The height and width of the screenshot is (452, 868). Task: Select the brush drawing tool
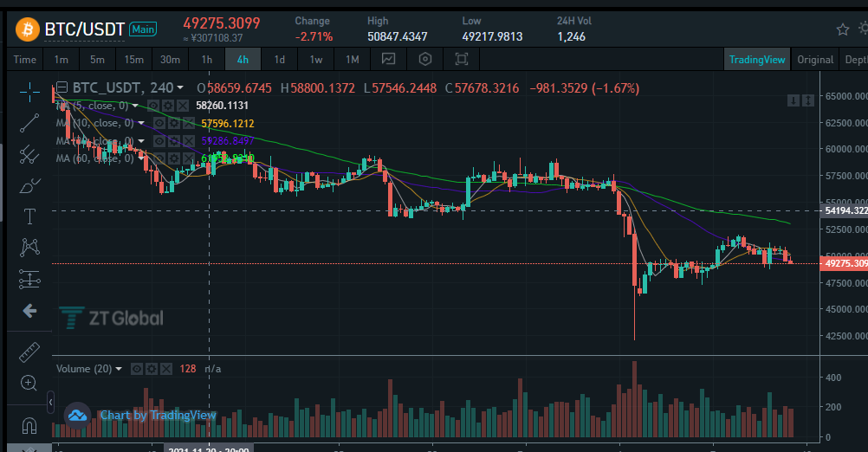click(x=29, y=185)
